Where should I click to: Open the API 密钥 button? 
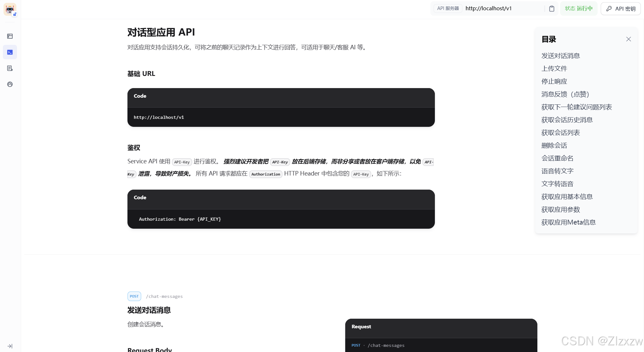[x=620, y=9]
